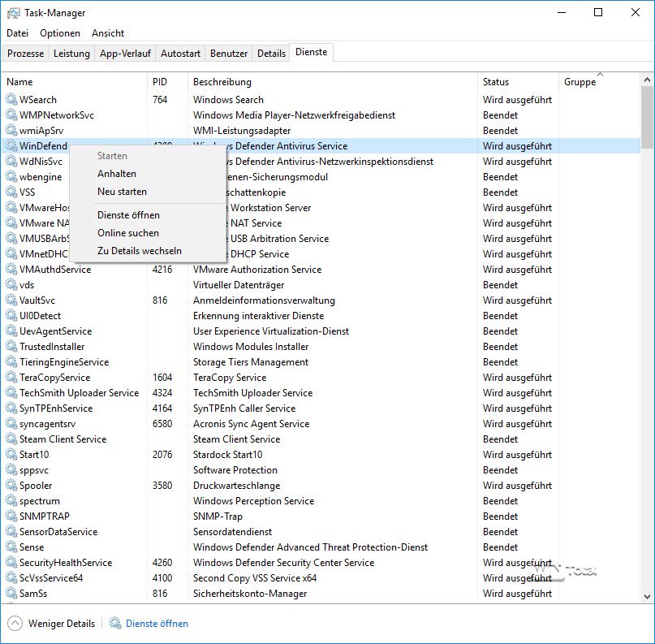Click the vertical scrollbar down arrow
This screenshot has height=644, width=655.
(647, 597)
